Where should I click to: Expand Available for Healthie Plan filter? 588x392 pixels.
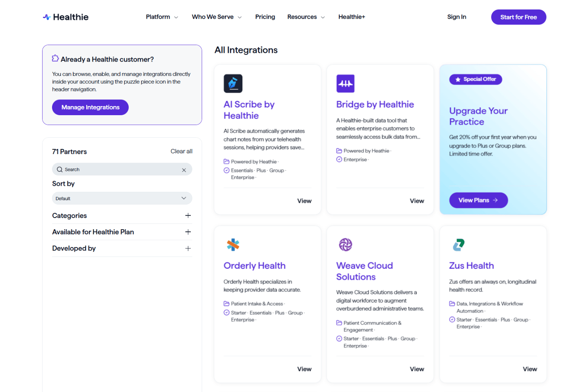(x=122, y=232)
